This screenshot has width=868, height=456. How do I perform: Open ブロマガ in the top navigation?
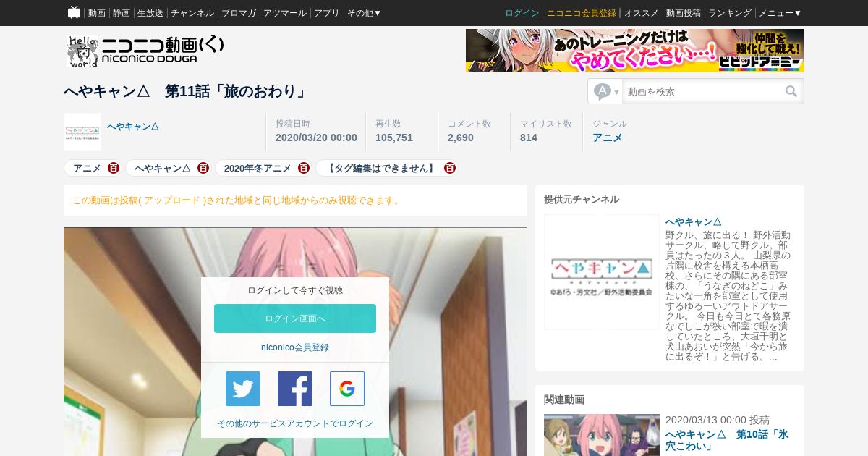click(239, 13)
